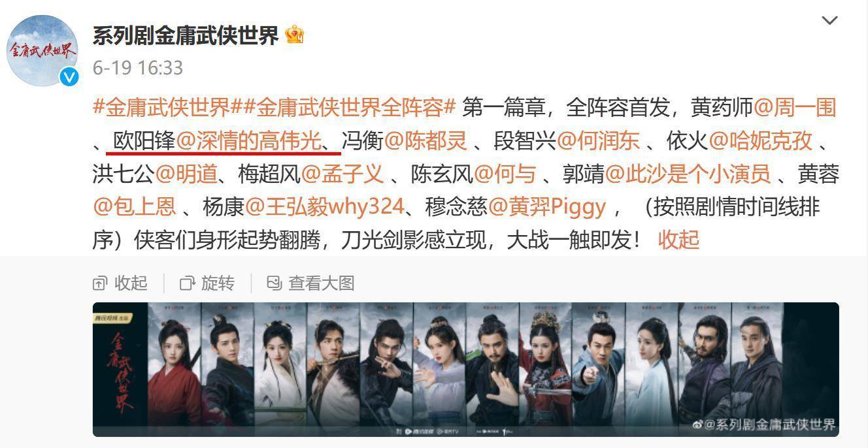
Task: Open the account avatar for 金庸武侠世界
Action: (42, 51)
